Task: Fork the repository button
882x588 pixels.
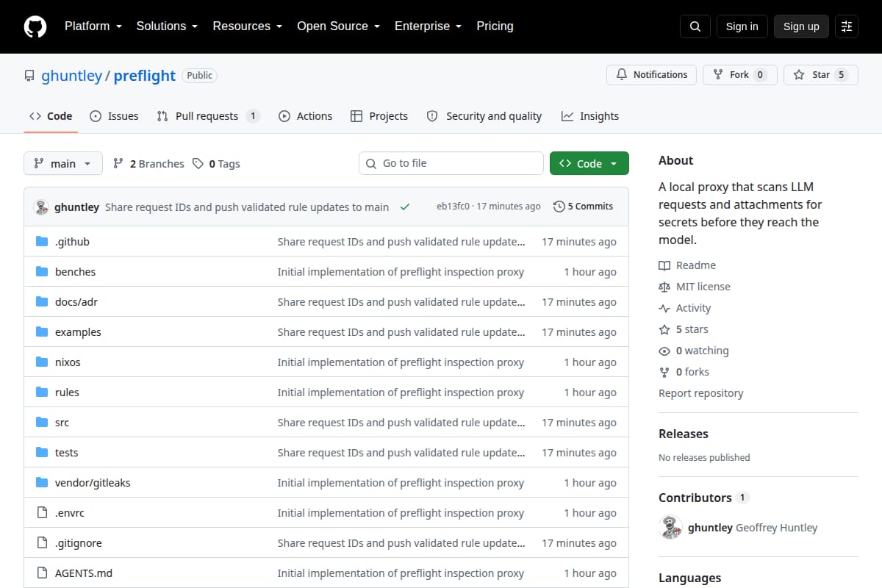Action: click(x=740, y=75)
